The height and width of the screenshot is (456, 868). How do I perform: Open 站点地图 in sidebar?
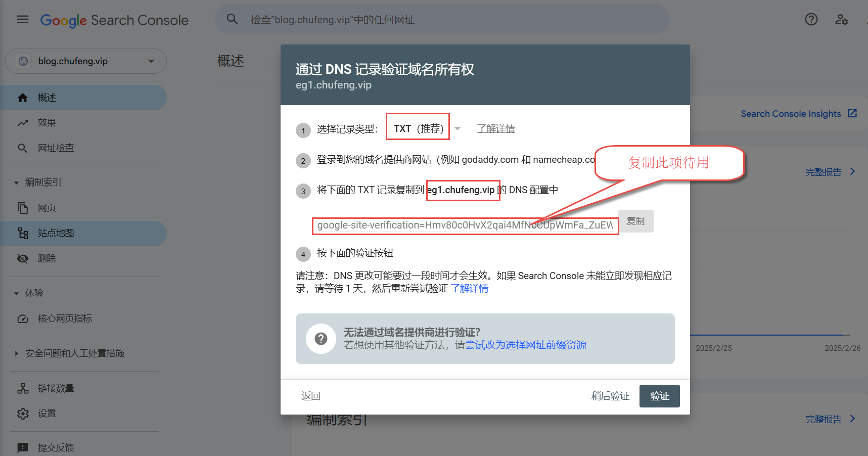[x=83, y=233]
